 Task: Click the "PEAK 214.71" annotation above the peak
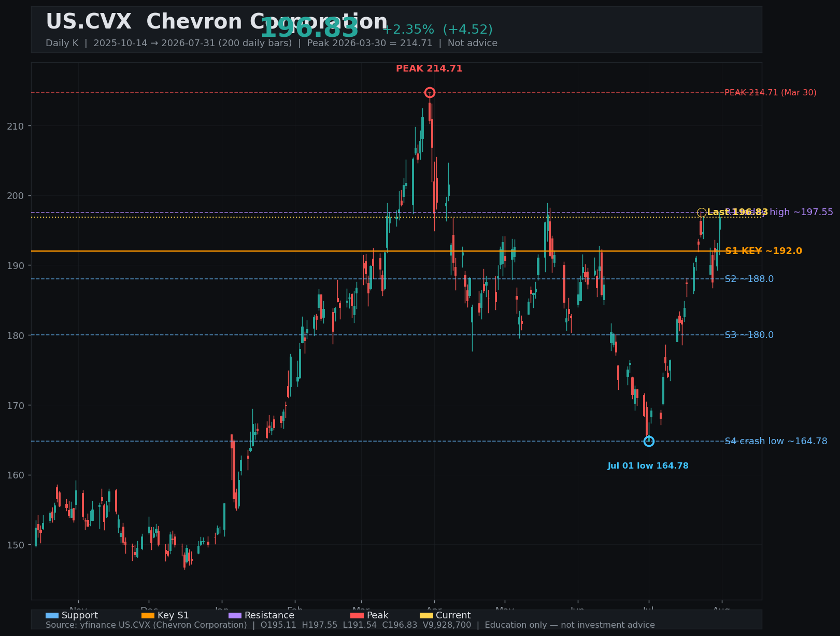(x=429, y=68)
